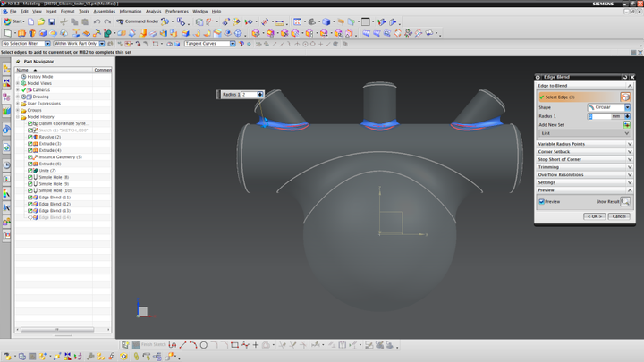
Task: Select the Line sketch tool
Action: pyautogui.click(x=182, y=345)
